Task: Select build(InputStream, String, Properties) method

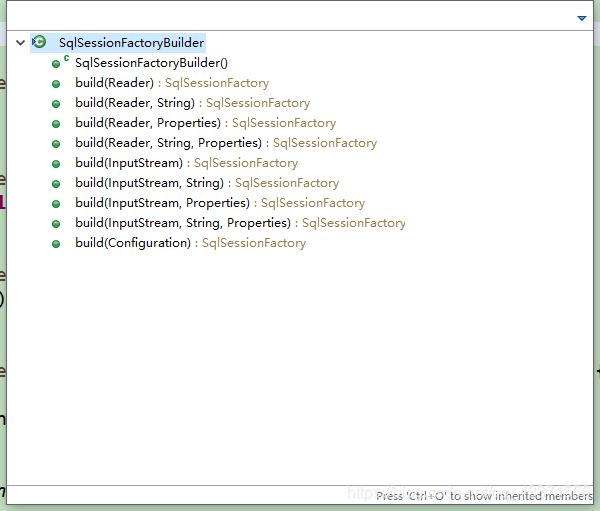Action: tap(240, 223)
